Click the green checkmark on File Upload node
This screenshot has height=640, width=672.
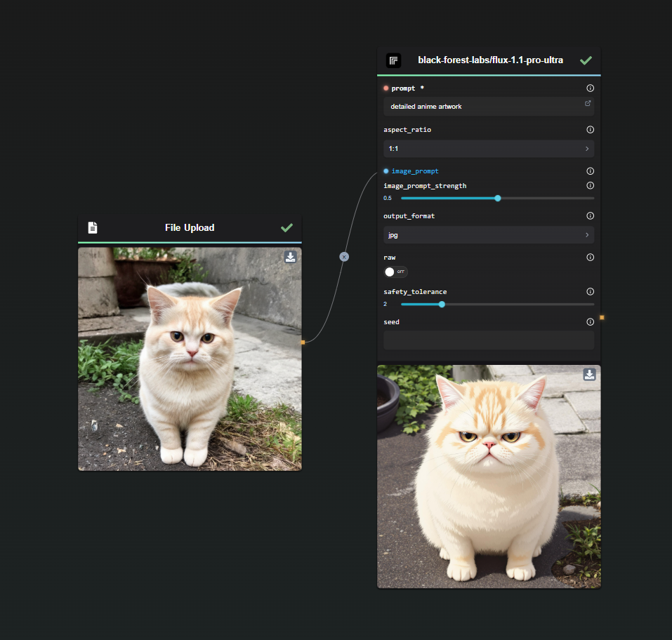[286, 227]
